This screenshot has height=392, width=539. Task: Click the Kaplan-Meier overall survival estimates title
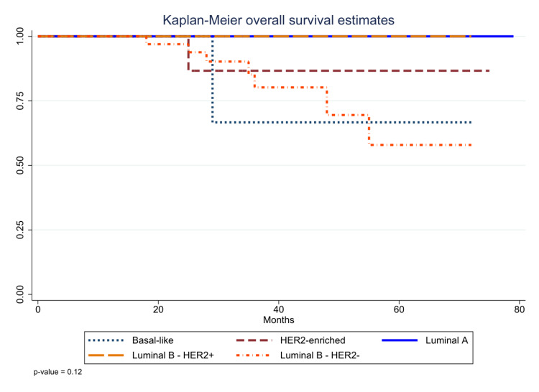(x=278, y=20)
